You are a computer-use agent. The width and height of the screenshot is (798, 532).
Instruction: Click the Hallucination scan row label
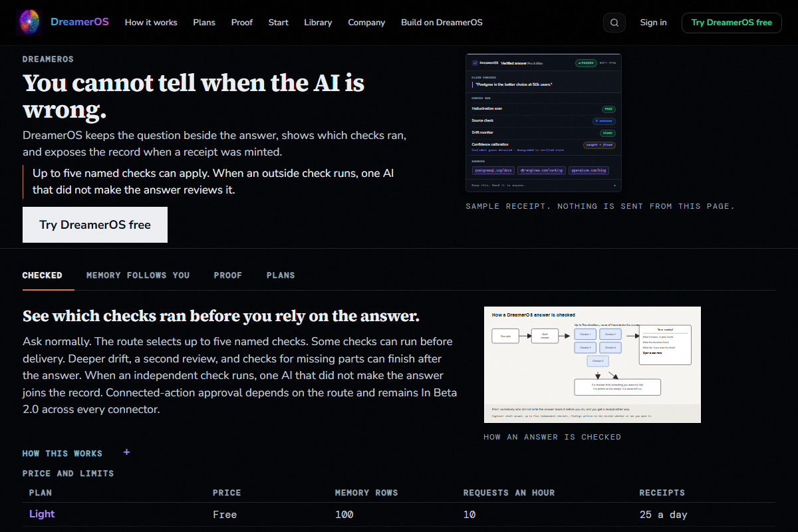(x=487, y=108)
